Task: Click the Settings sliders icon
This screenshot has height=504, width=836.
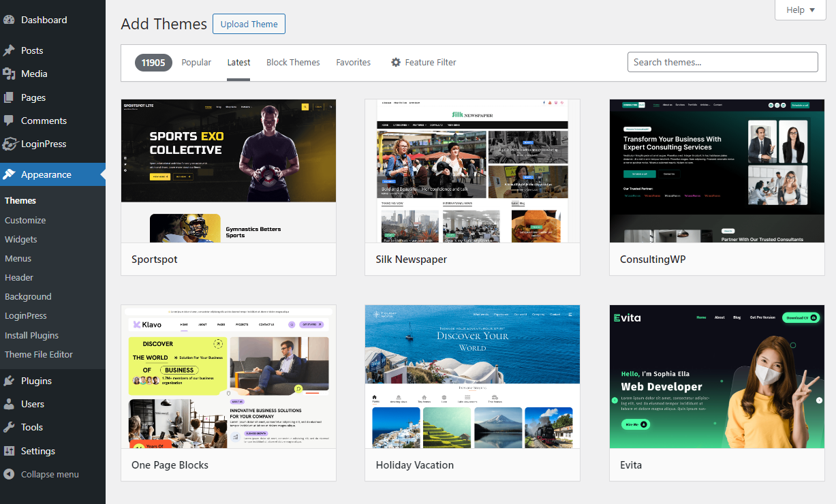Action: tap(9, 451)
